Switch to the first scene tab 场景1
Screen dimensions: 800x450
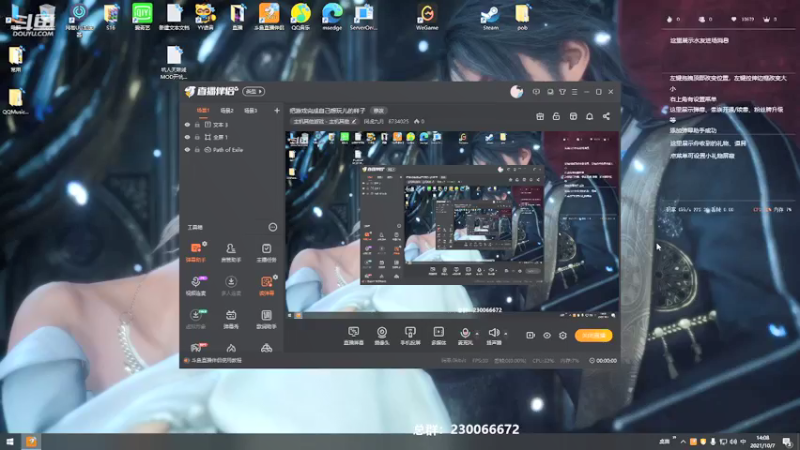point(203,111)
